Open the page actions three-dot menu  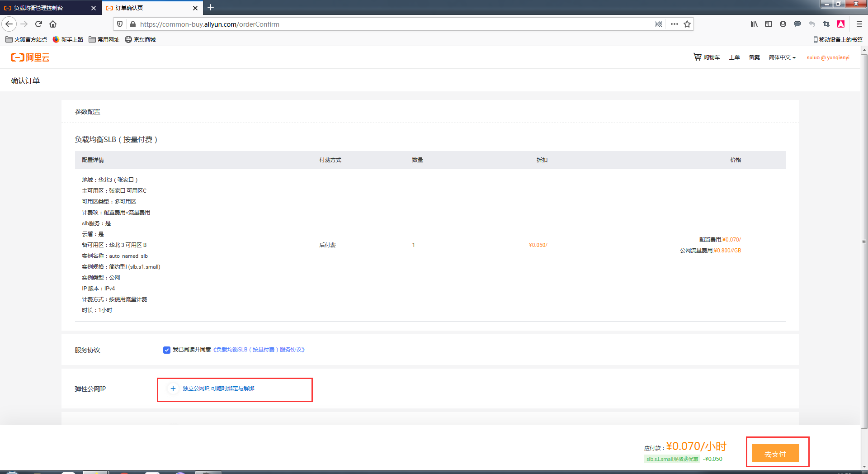pos(675,24)
